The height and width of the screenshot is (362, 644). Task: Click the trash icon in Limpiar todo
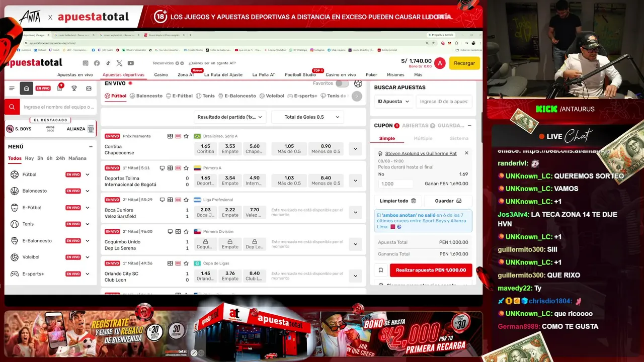point(414,201)
